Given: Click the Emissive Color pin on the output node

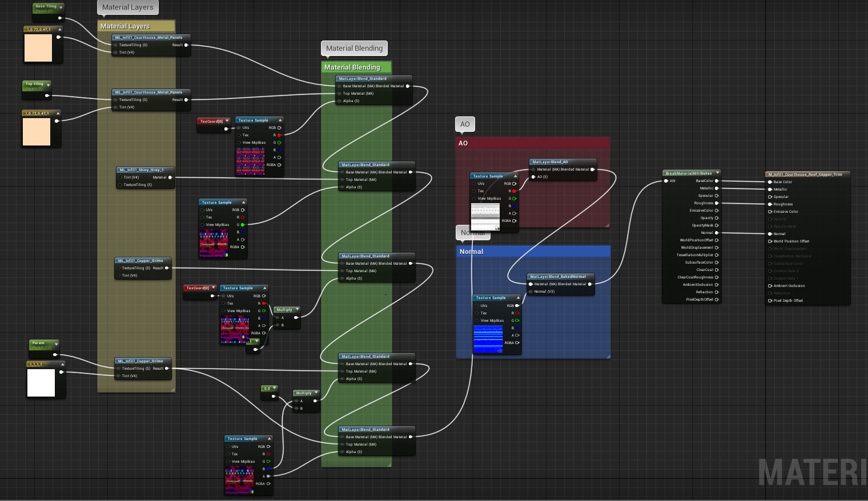Looking at the screenshot, I should click(770, 212).
